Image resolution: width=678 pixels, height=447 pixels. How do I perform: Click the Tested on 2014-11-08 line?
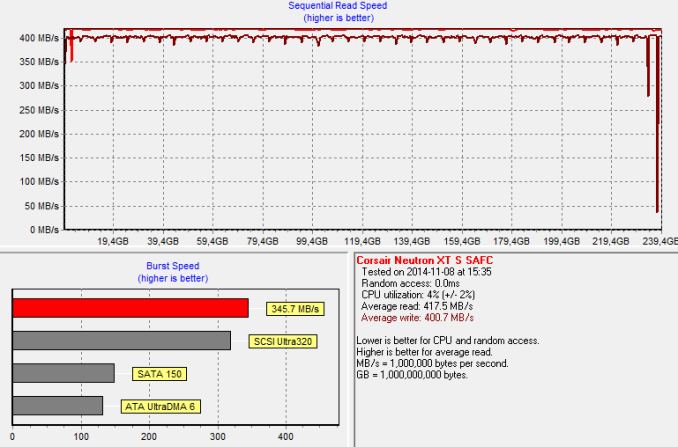[x=426, y=271]
